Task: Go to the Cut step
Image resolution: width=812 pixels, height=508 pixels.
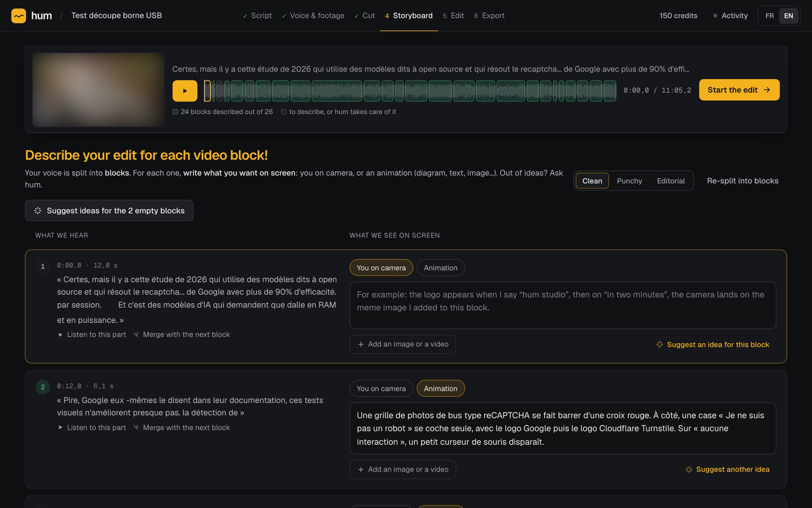Action: coord(365,15)
